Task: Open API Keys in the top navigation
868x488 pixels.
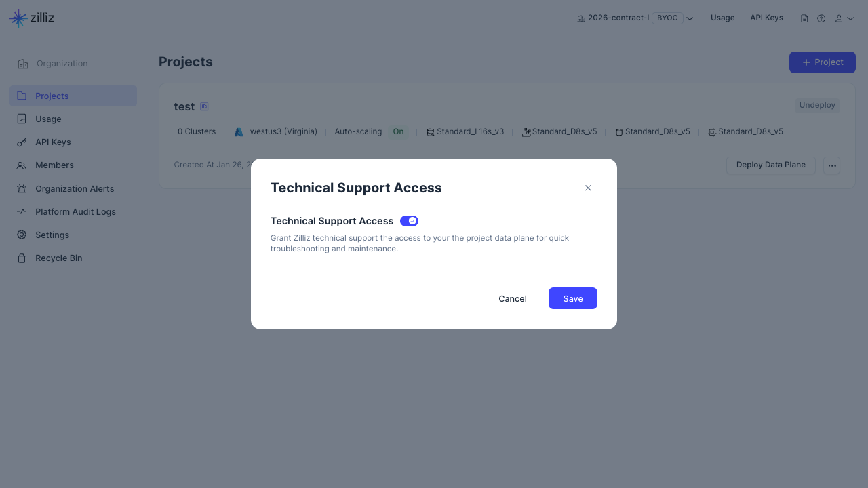Action: [x=766, y=18]
